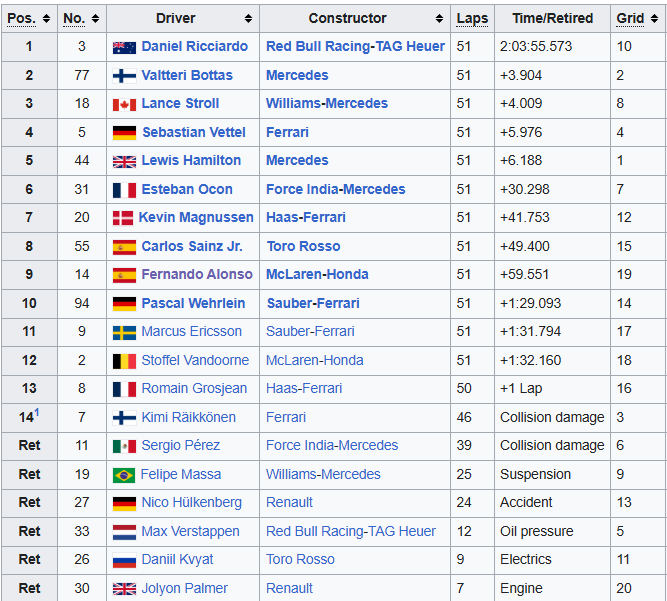Select the winning time 2:03:55.573

point(536,46)
